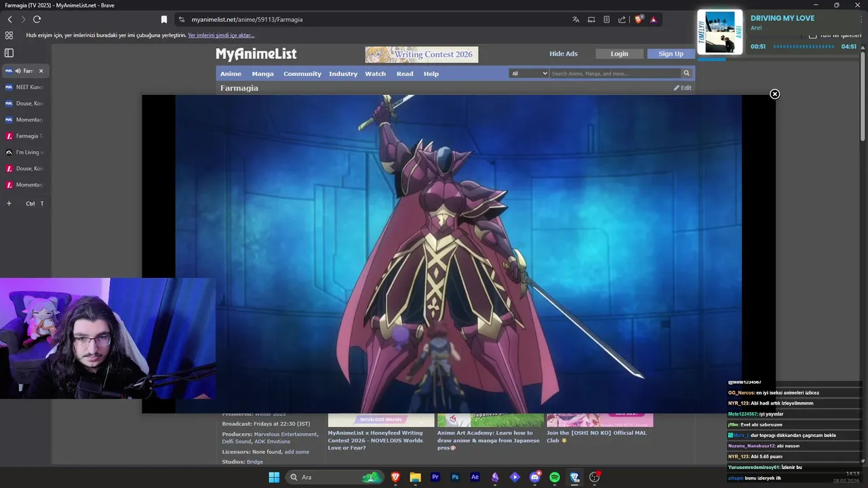Close the enlarged anime image overlay
868x488 pixels.
774,94
